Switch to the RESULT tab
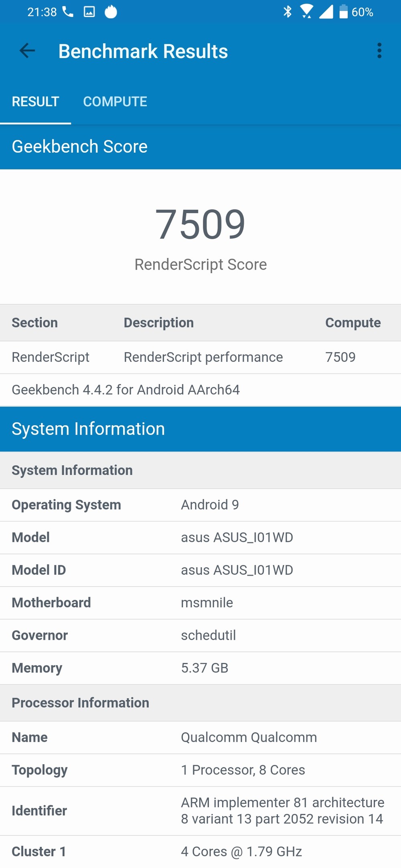The image size is (401, 868). pyautogui.click(x=36, y=102)
